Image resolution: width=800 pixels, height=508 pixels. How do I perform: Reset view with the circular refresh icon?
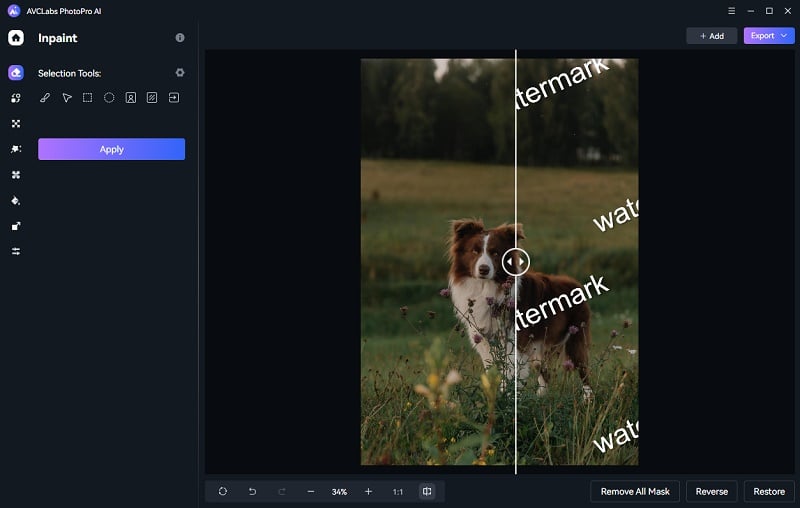(x=223, y=491)
